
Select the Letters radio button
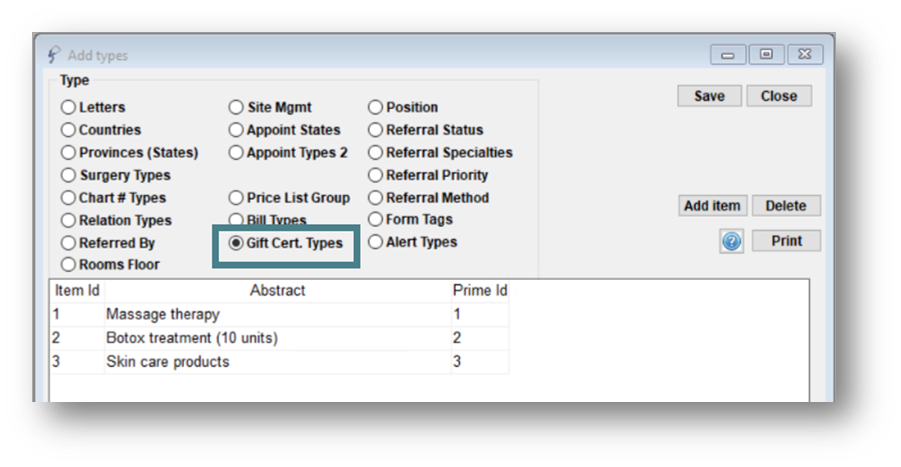click(68, 107)
